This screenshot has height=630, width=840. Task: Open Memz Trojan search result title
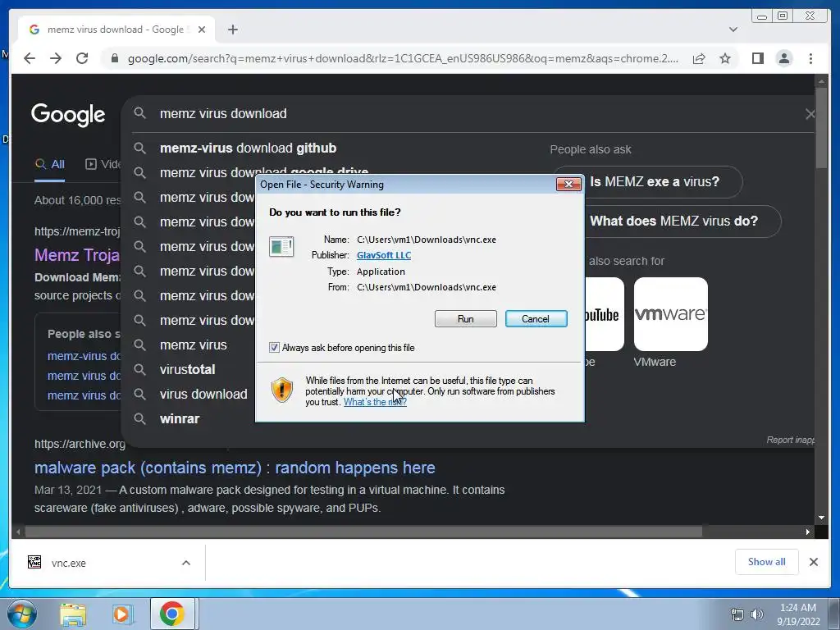[77, 255]
